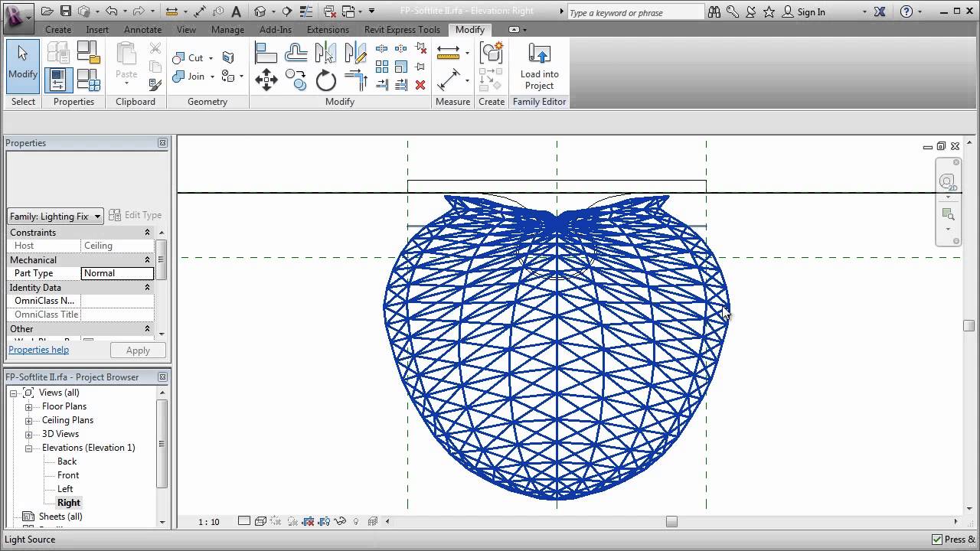Toggle Reveal Hidden Elements lightbulb
Image resolution: width=980 pixels, height=551 pixels.
point(356,521)
